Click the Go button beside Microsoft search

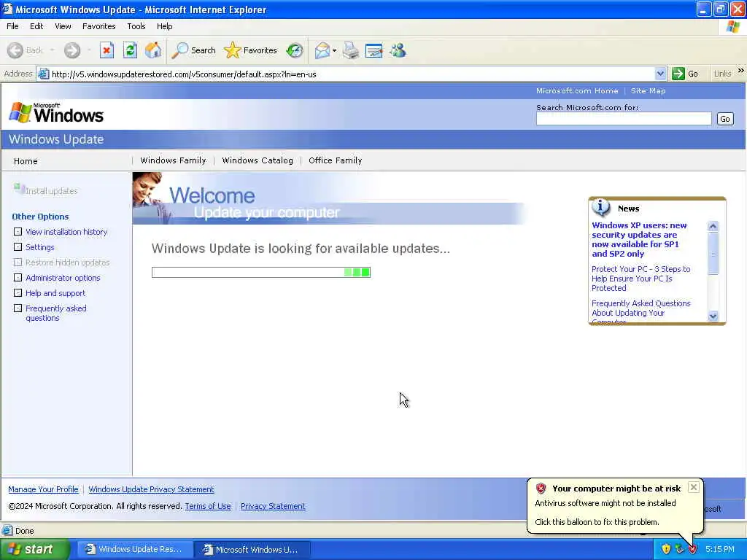tap(724, 119)
